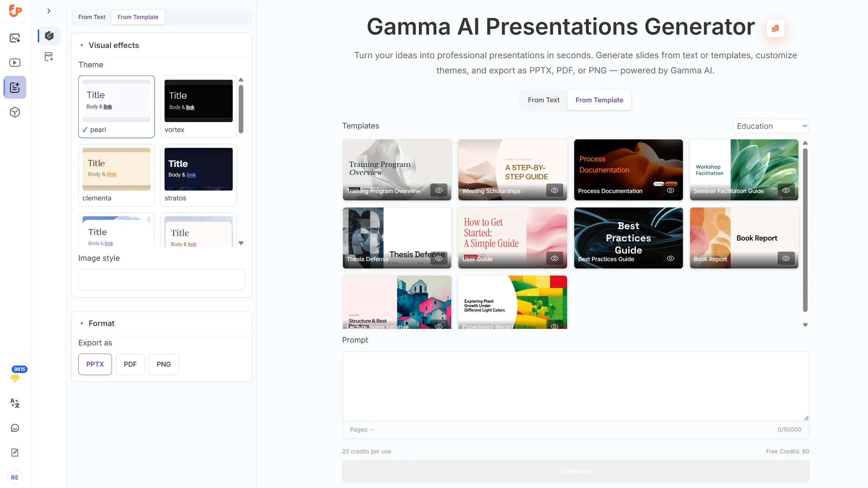Open the Education category dropdown
The height and width of the screenshot is (488, 868).
pos(771,126)
